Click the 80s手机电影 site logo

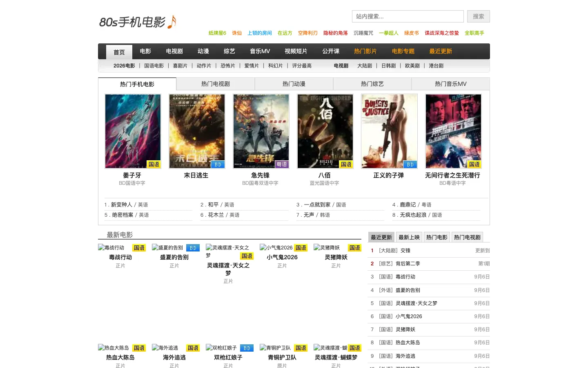pyautogui.click(x=138, y=22)
